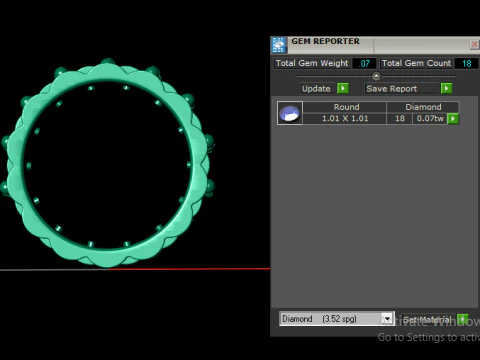Viewport: 480px width, 360px height.
Task: Click the '0.07tw' weight cell
Action: 430,119
